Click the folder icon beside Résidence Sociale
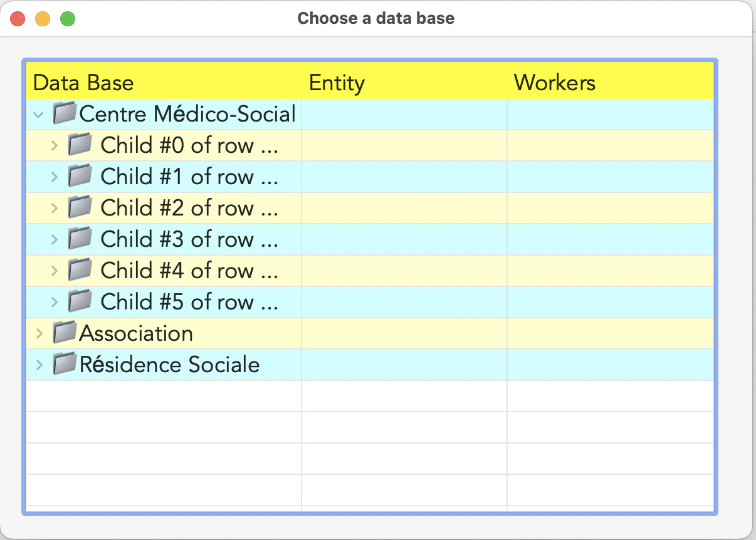This screenshot has width=756, height=540. tap(65, 364)
